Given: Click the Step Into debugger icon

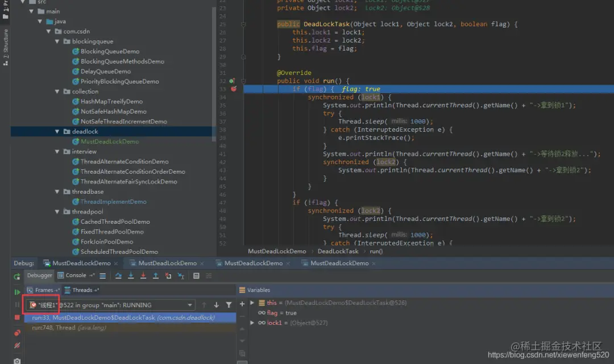Looking at the screenshot, I should pos(131,275).
